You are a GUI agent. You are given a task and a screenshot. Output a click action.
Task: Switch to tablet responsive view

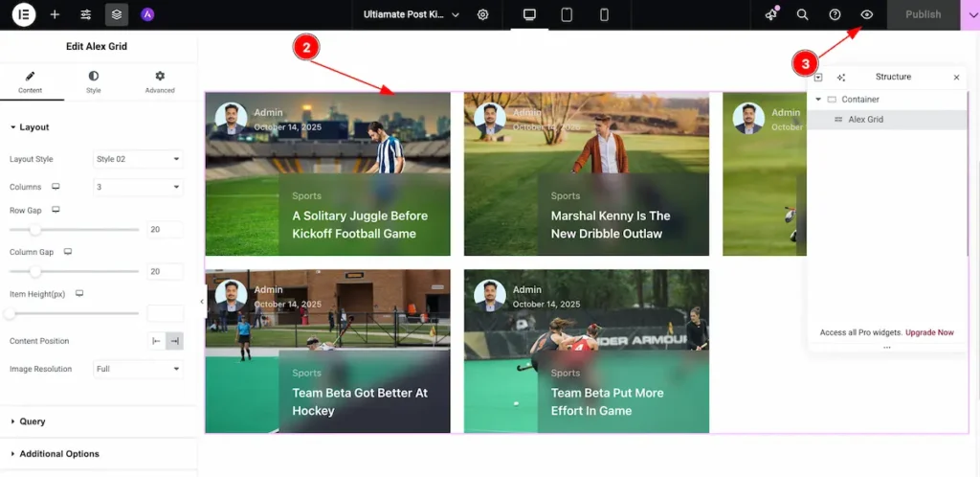click(x=567, y=15)
